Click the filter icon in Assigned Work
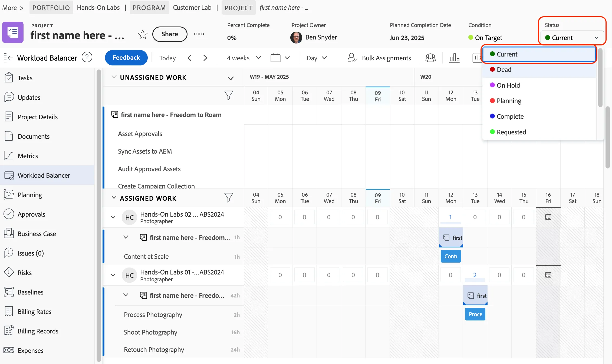This screenshot has height=364, width=612. 229,198
